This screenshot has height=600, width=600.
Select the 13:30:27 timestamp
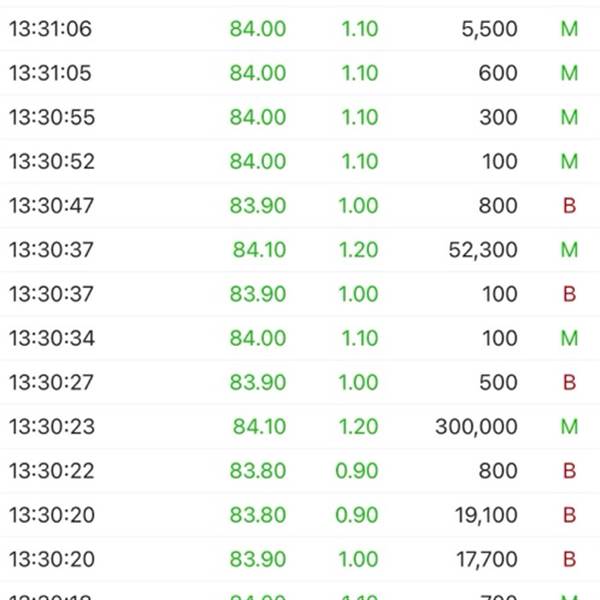tap(51, 382)
